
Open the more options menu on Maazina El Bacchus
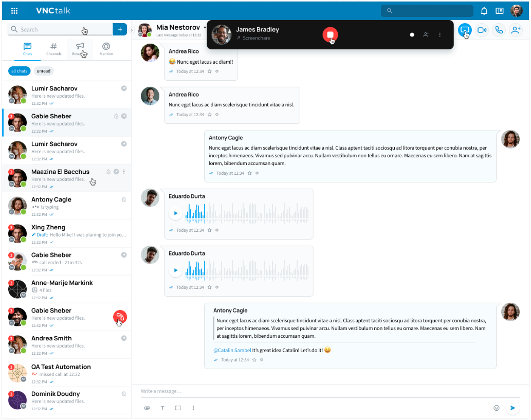click(x=124, y=172)
